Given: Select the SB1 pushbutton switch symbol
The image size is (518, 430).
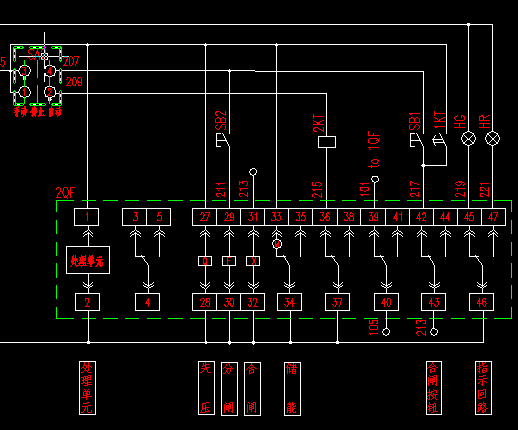Looking at the screenshot, I should [417, 140].
